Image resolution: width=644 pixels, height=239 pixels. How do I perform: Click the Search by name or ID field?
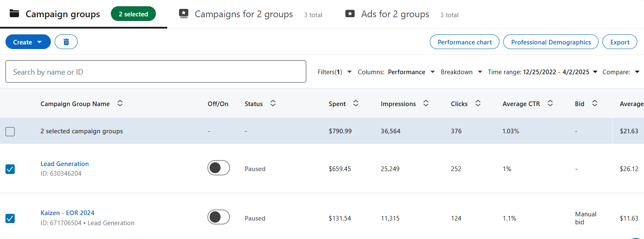155,72
